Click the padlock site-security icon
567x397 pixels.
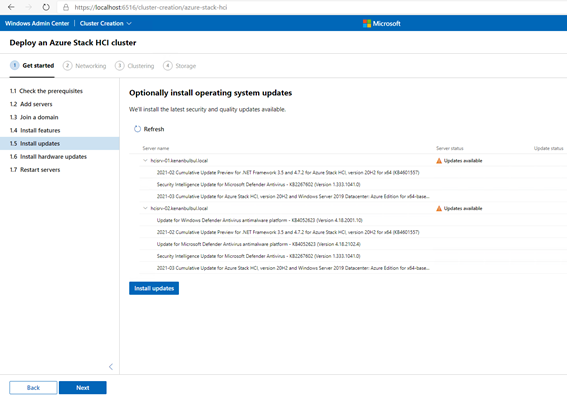tap(66, 7)
